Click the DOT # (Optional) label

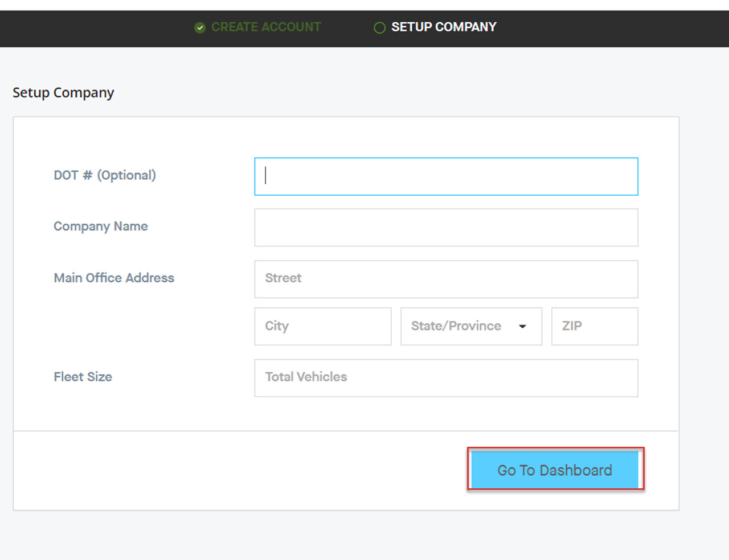click(x=105, y=175)
